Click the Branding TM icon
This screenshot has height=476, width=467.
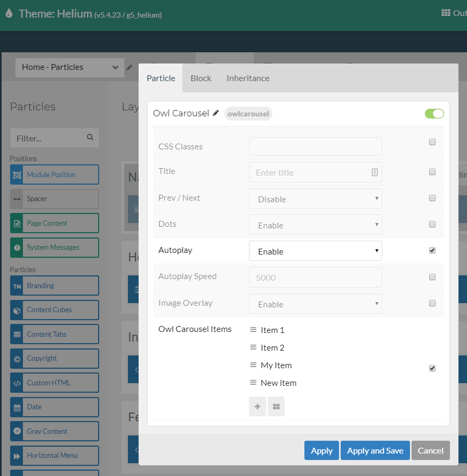click(17, 286)
